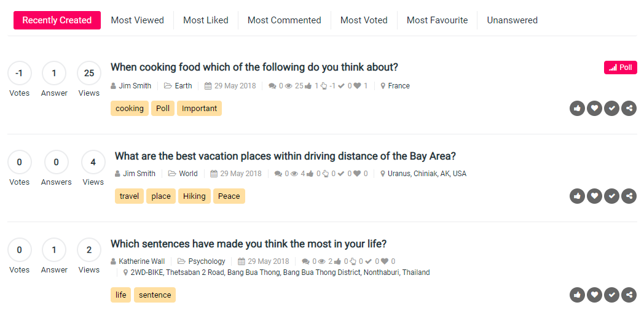Viewport: 644px width, 313px height.
Task: Click the checkmark icon on Bay Area question
Action: [x=611, y=196]
